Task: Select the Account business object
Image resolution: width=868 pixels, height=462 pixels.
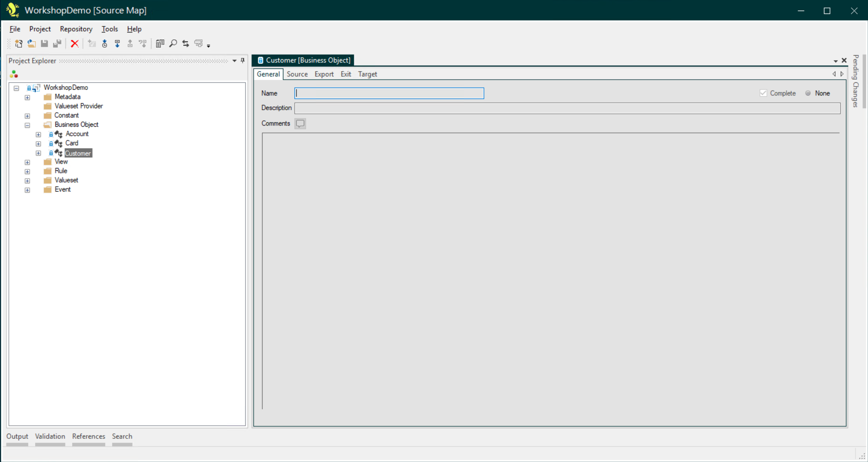Action: coord(77,134)
